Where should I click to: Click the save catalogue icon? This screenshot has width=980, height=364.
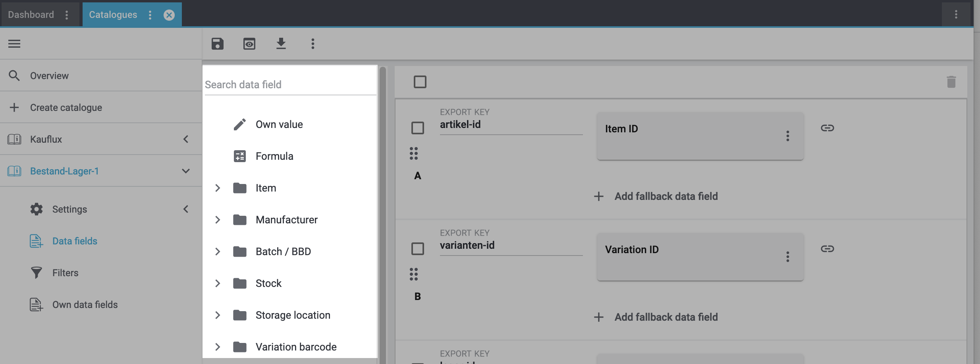point(218,44)
